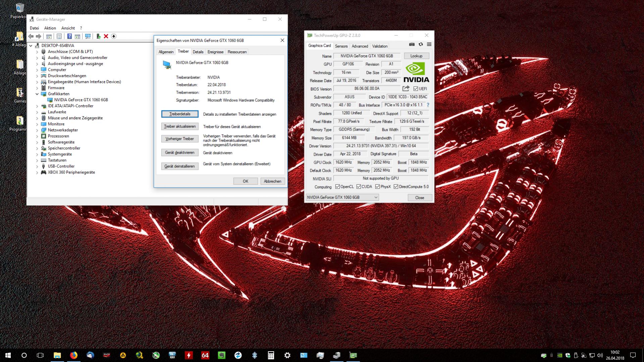Image resolution: width=644 pixels, height=362 pixels.
Task: Click the Windows Defender shield tray icon
Action: (x=568, y=355)
